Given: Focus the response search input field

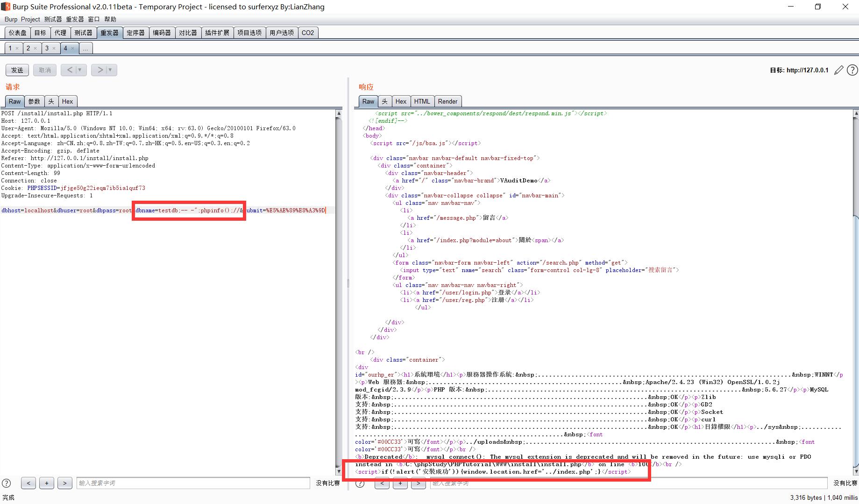Looking at the screenshot, I should coord(629,484).
